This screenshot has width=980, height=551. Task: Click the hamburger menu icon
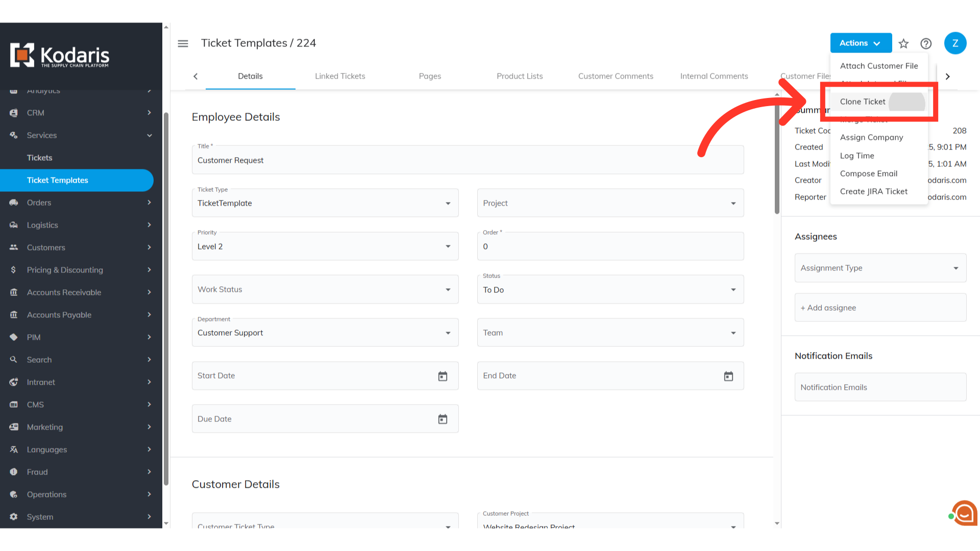click(x=183, y=43)
